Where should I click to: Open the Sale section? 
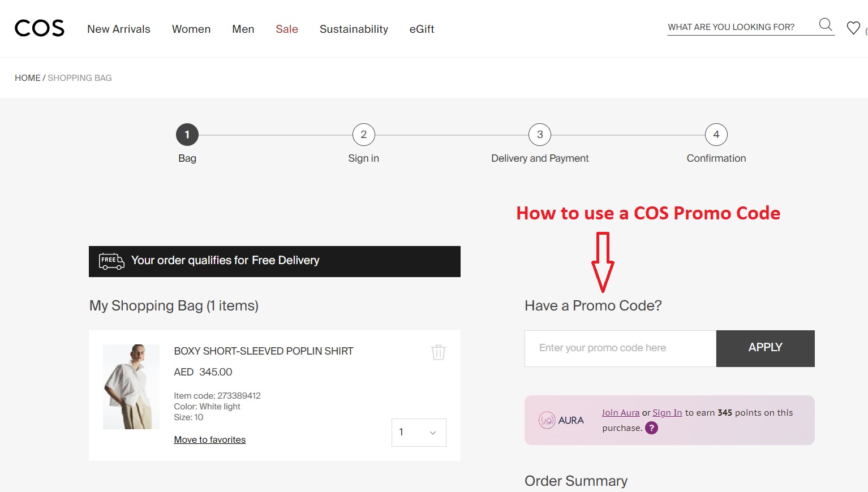[287, 29]
